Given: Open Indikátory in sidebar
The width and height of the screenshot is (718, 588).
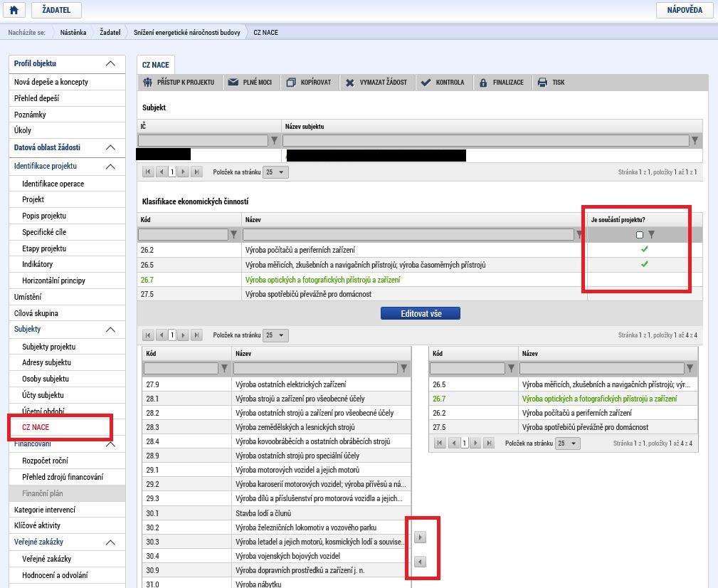Looking at the screenshot, I should (37, 264).
